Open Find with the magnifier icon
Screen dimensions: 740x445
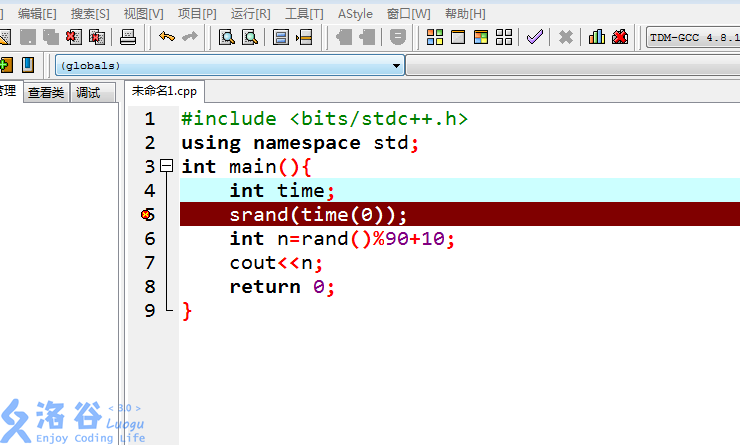tap(227, 38)
